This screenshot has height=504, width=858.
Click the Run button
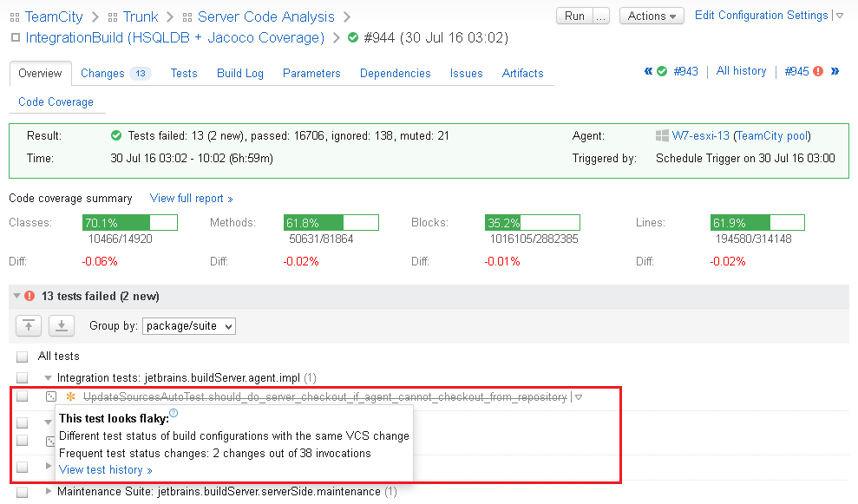coord(573,16)
